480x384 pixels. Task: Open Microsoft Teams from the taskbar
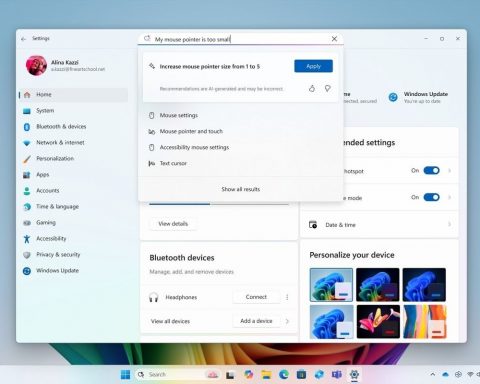337,375
